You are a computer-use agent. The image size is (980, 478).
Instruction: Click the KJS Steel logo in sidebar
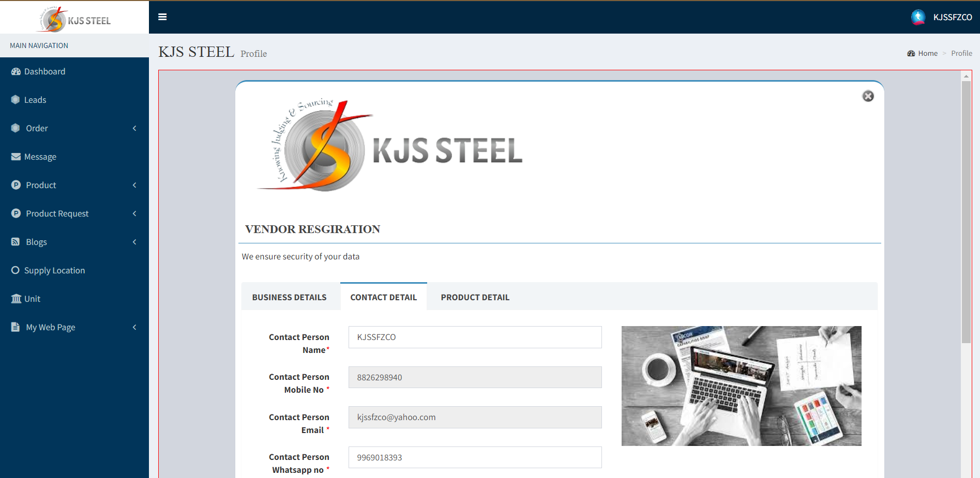[74, 19]
